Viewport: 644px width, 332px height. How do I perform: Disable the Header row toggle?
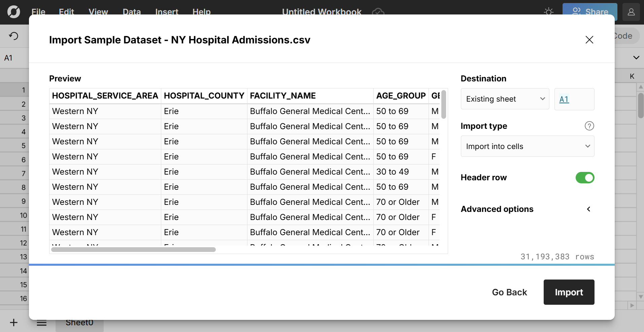[x=584, y=178]
